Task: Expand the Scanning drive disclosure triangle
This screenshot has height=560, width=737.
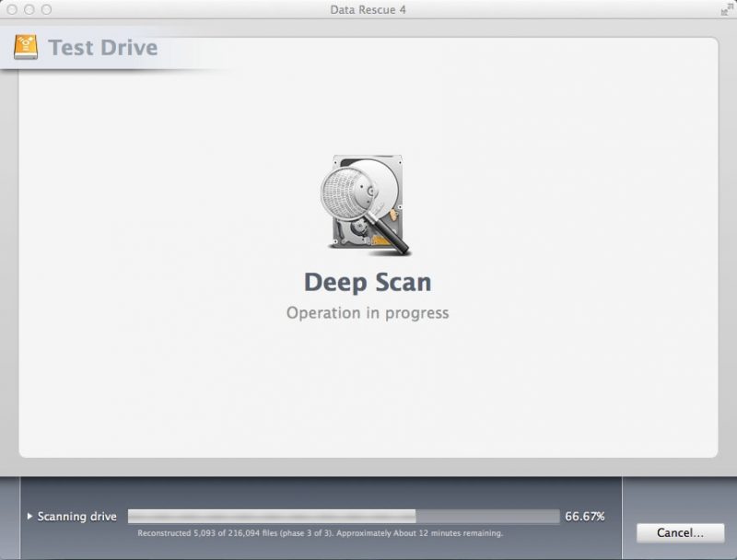Action: 29,516
